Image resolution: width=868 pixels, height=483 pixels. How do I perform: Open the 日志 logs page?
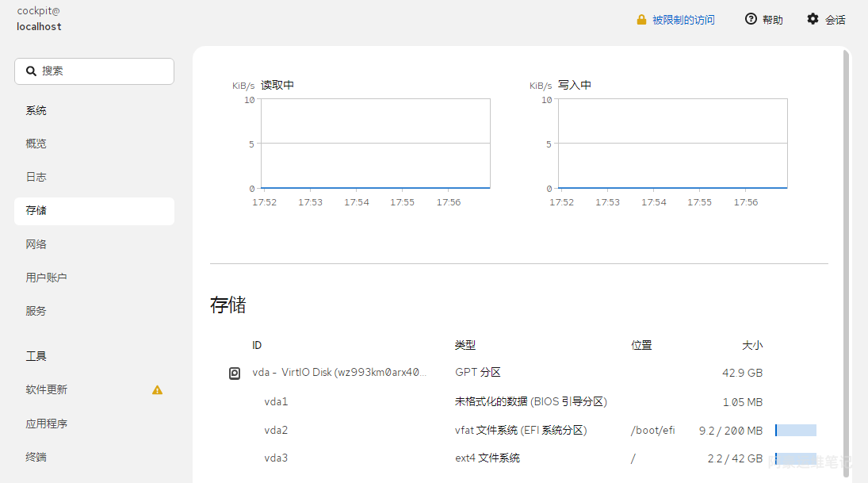36,177
